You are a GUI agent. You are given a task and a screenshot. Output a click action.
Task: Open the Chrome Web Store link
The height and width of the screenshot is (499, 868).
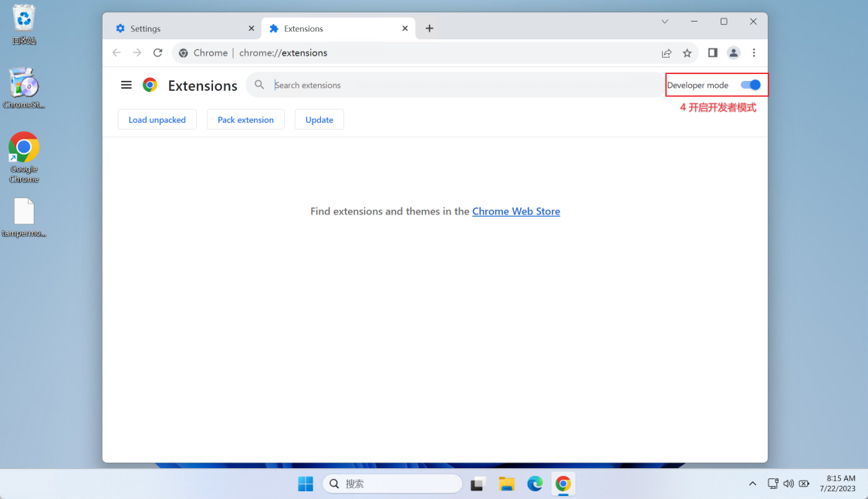(x=516, y=211)
